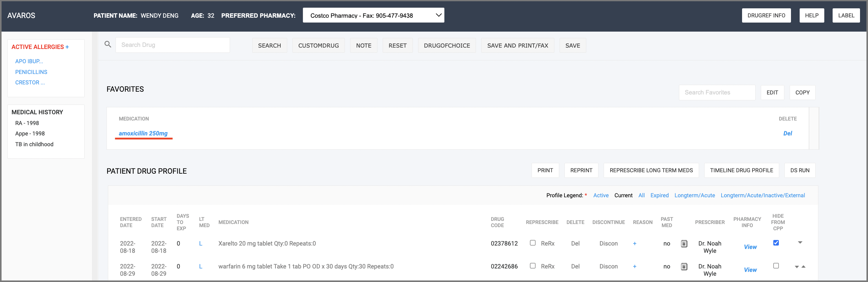868x282 pixels.
Task: Add reason plus for warfarin row
Action: pos(635,266)
